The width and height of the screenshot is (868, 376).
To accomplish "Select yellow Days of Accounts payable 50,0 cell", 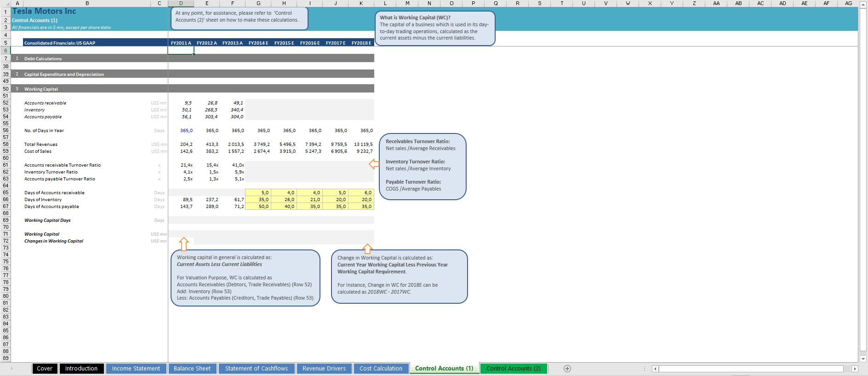I will point(258,207).
